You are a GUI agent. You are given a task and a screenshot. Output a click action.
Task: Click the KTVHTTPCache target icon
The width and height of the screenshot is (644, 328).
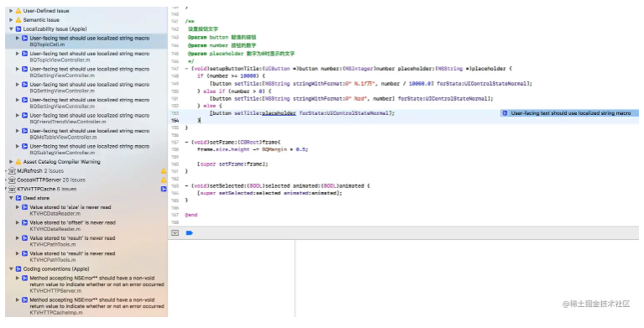(x=12, y=189)
